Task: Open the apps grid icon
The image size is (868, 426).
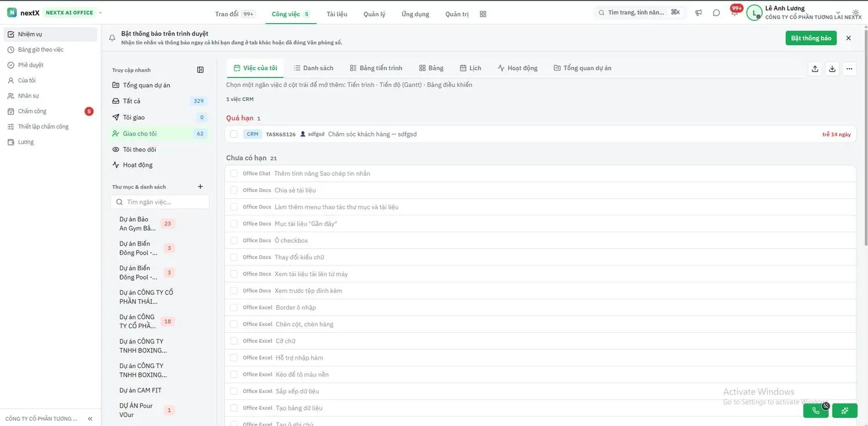Action: [483, 14]
